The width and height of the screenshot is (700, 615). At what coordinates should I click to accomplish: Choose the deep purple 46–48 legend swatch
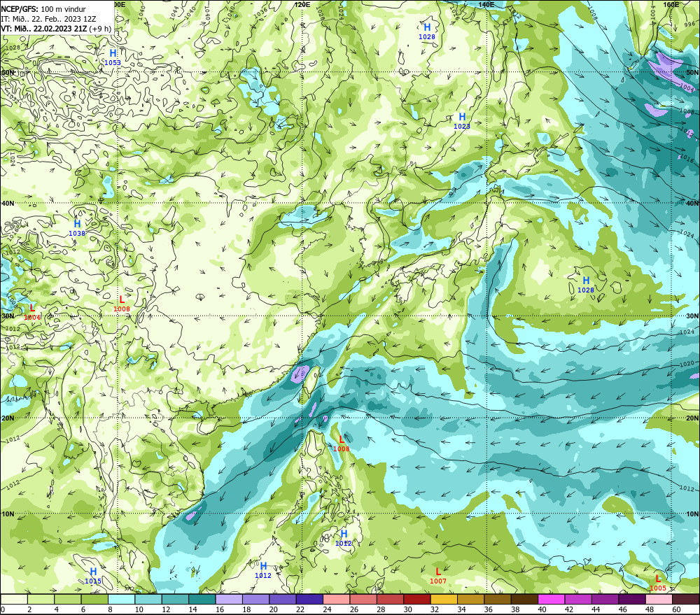633,599
